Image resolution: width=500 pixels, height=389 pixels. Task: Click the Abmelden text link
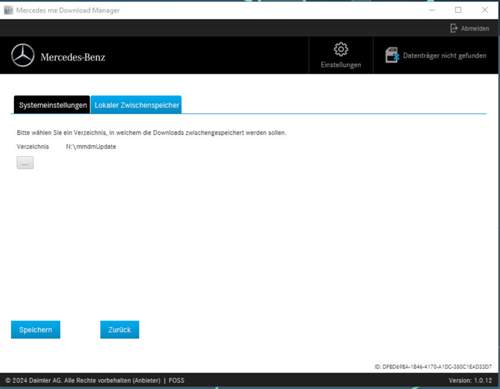click(475, 29)
